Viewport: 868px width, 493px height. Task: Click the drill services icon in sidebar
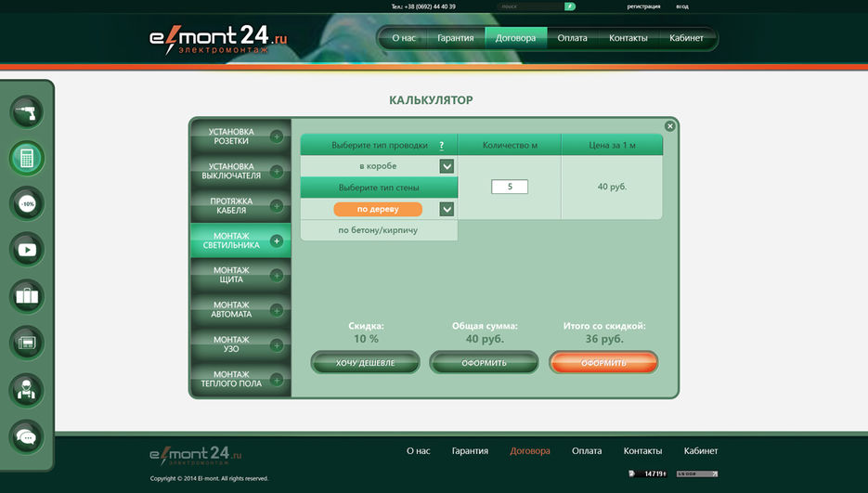27,112
